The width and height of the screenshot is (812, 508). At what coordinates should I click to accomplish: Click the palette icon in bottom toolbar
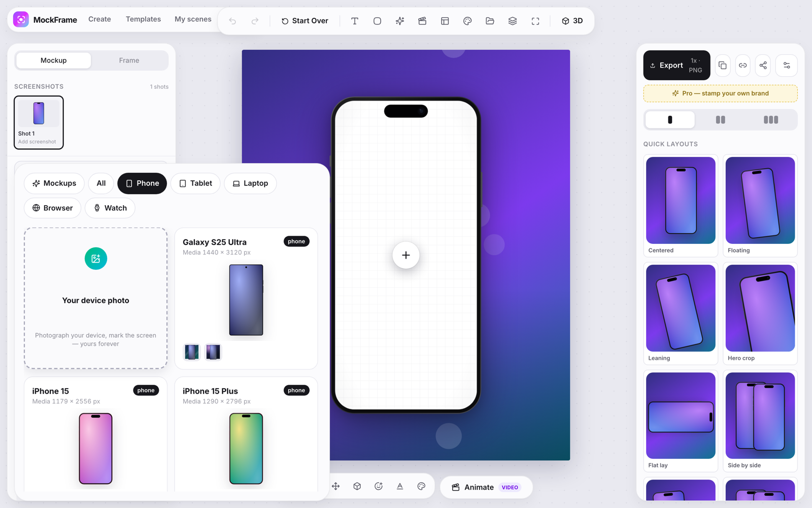pyautogui.click(x=421, y=486)
